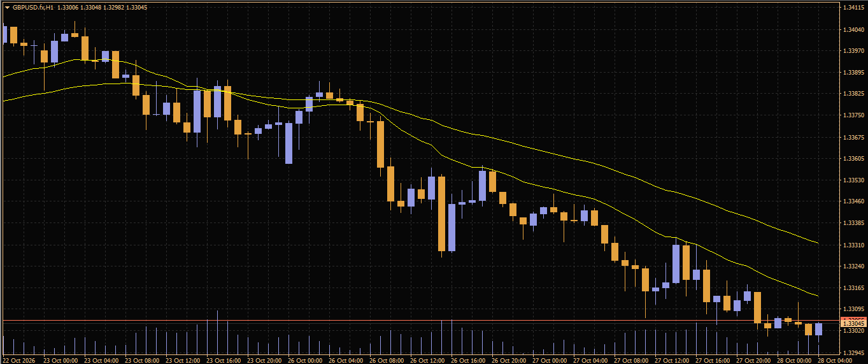868x364 pixels.
Task: Click the chart menu triangle beside GBPUSD.fx,H1
Action: coord(7,8)
